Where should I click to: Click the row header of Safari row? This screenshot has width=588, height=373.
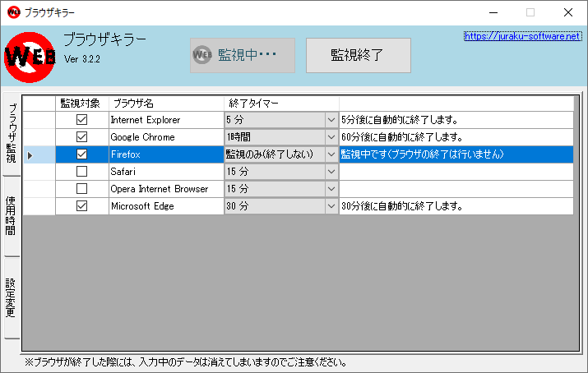39,172
